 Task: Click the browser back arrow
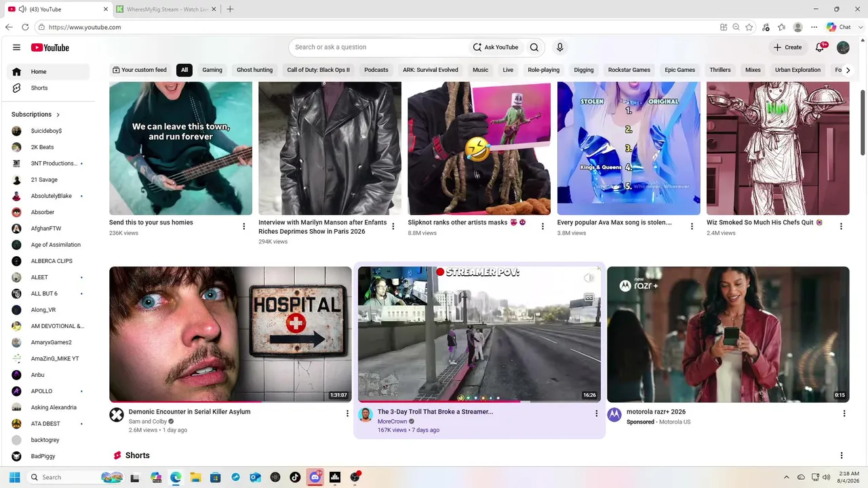[x=9, y=27]
